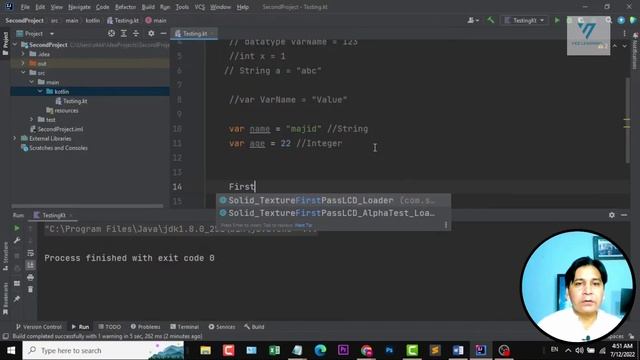This screenshot has width=640, height=360.
Task: Open the File menu
Action: (x=25, y=7)
